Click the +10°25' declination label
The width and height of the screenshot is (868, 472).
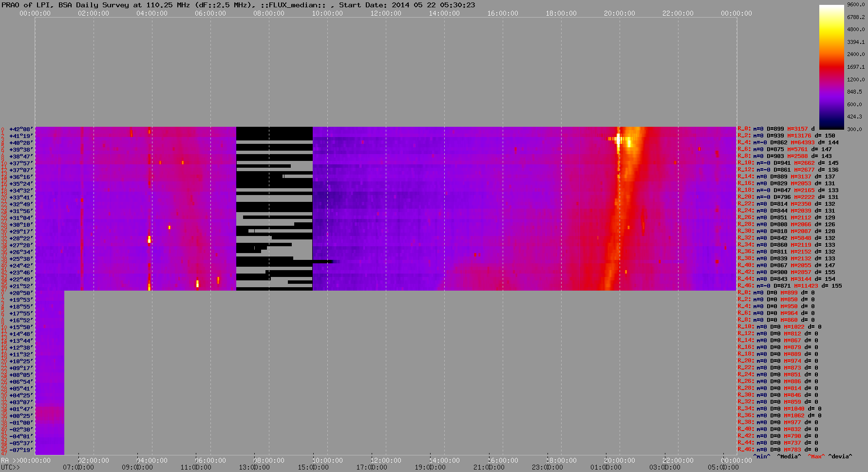click(21, 361)
